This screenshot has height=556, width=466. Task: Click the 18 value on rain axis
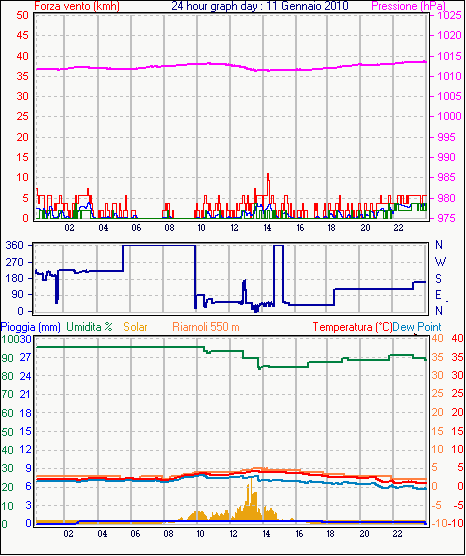[25, 413]
